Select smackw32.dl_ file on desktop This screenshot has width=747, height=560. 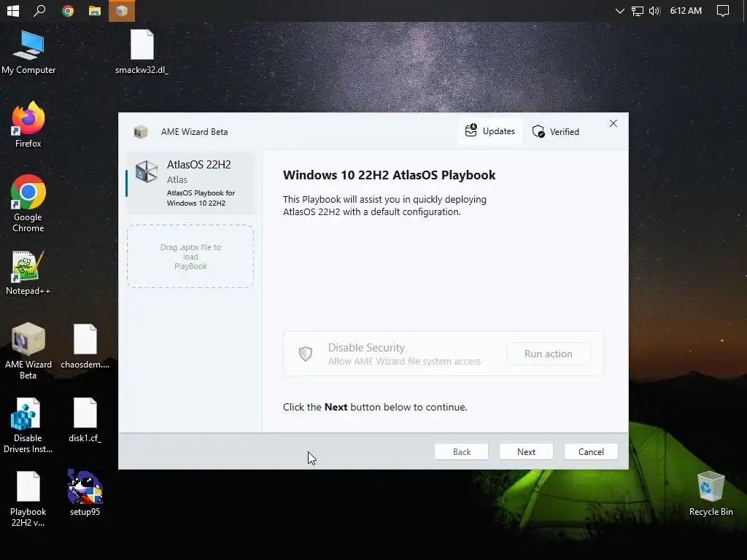(142, 52)
